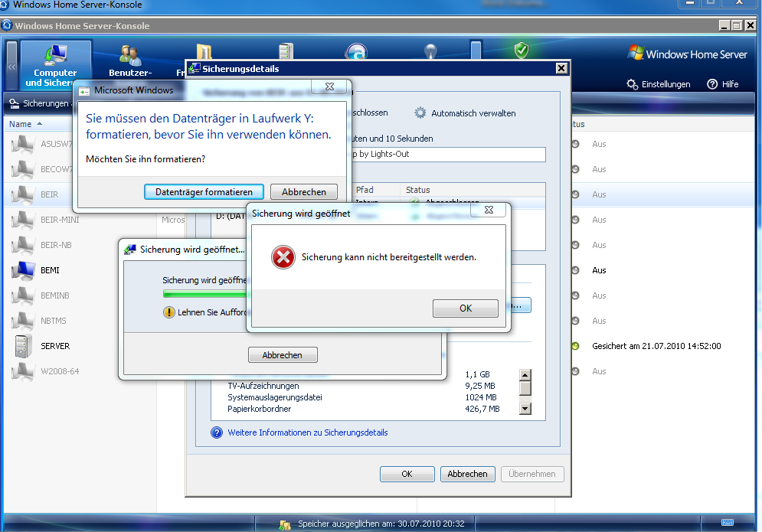Select Automatisch verwalten option

[465, 113]
